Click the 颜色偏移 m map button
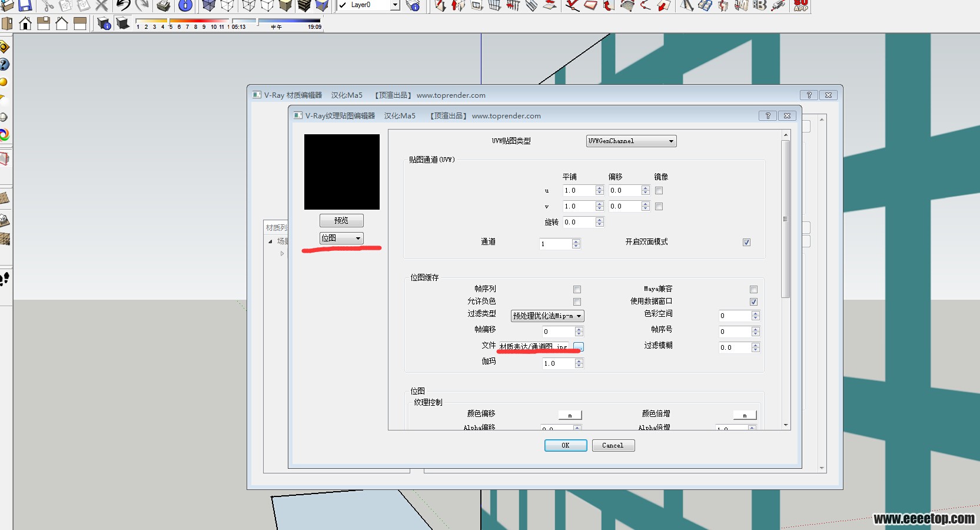Viewport: 980px width, 530px height. 570,416
